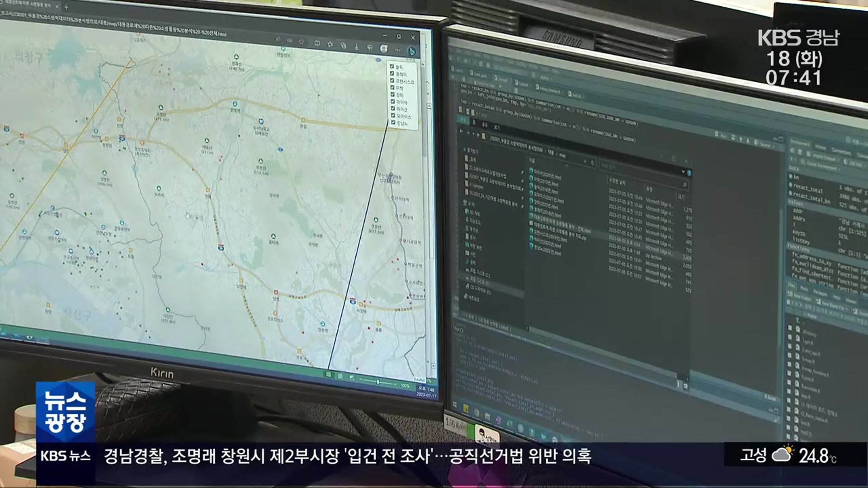Viewport: 868px width, 488px height.
Task: Toggle the 프란시스코 layer checkbox
Action: point(392,80)
